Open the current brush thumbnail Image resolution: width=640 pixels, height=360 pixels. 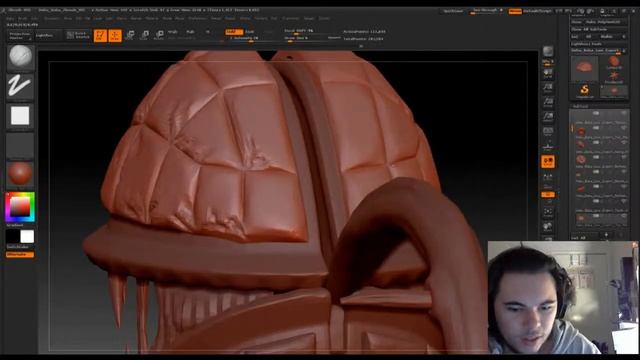point(20,57)
